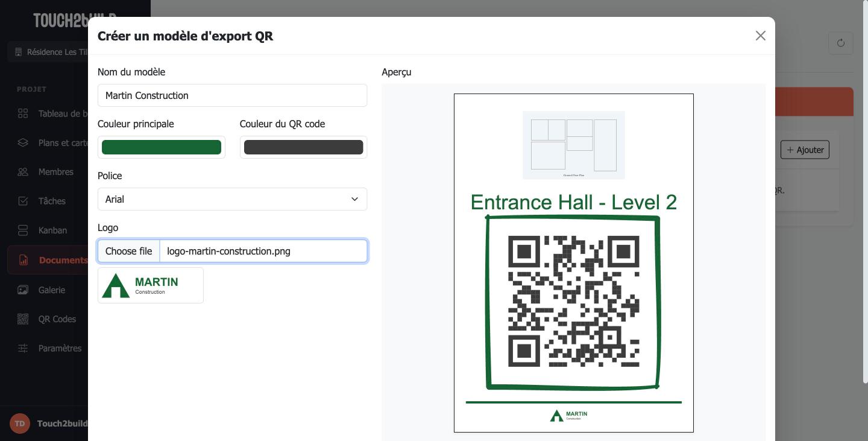This screenshot has width=868, height=441.
Task: Click the Tâches checkbox icon
Action: (23, 201)
